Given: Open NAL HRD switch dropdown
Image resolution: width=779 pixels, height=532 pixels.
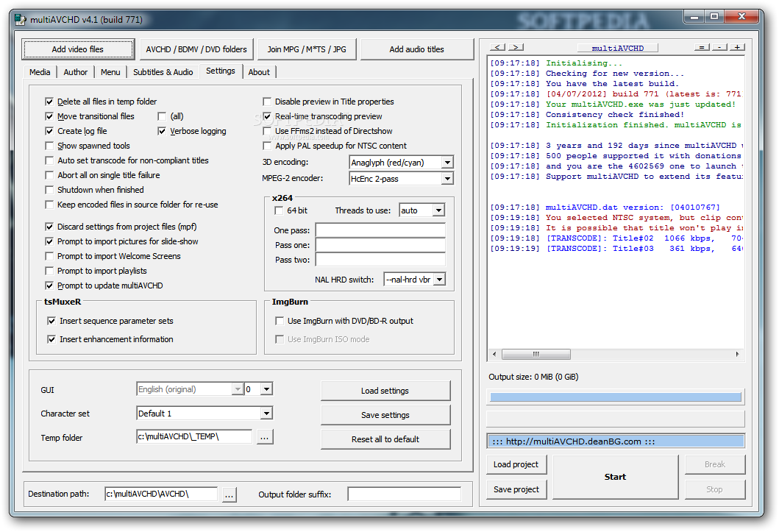Looking at the screenshot, I should coord(439,280).
